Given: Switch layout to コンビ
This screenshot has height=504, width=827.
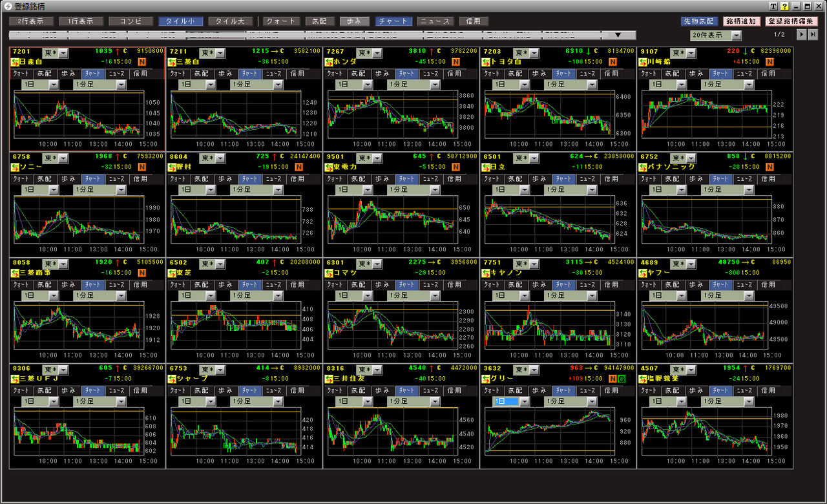Looking at the screenshot, I should (x=131, y=21).
